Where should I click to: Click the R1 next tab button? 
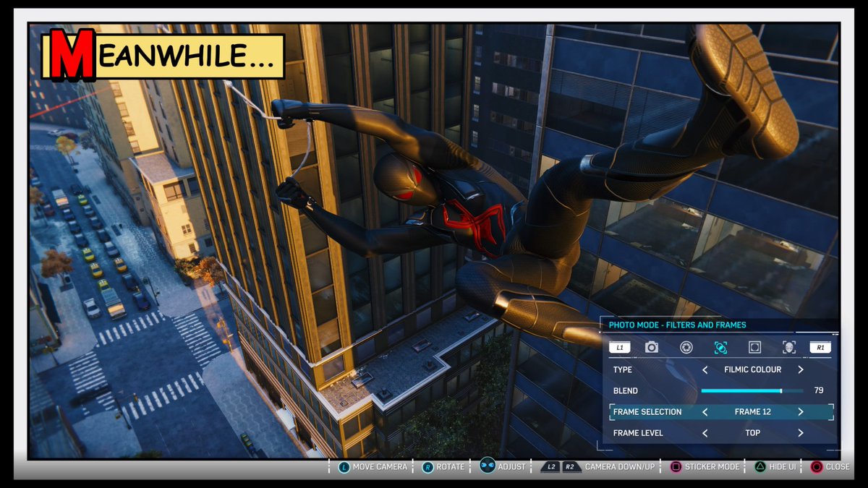tap(820, 348)
